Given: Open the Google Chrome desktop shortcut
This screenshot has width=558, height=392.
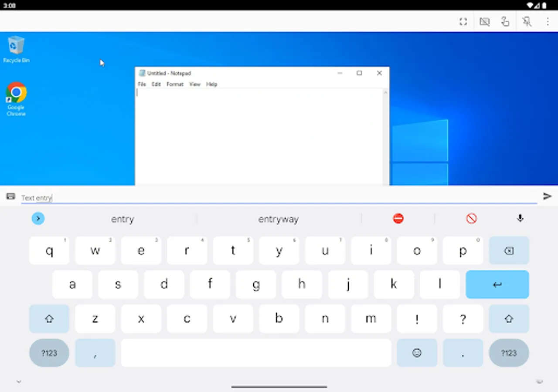Looking at the screenshot, I should click(x=16, y=93).
